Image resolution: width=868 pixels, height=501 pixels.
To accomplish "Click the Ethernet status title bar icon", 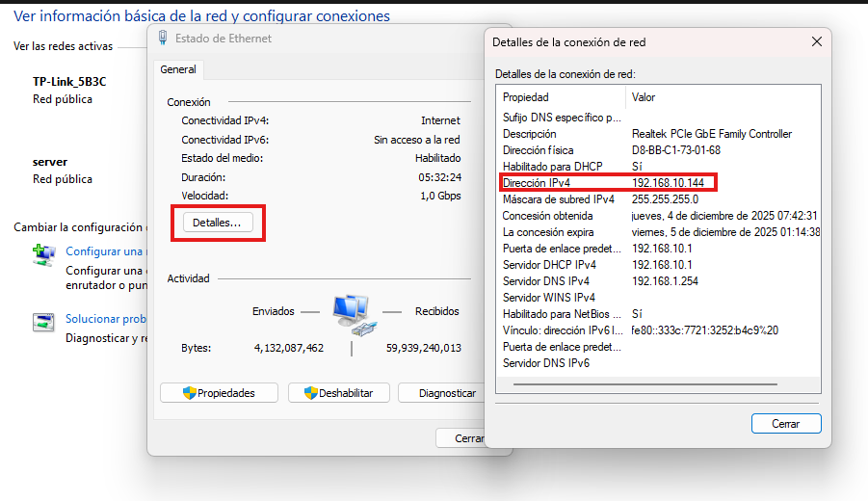I will (163, 39).
